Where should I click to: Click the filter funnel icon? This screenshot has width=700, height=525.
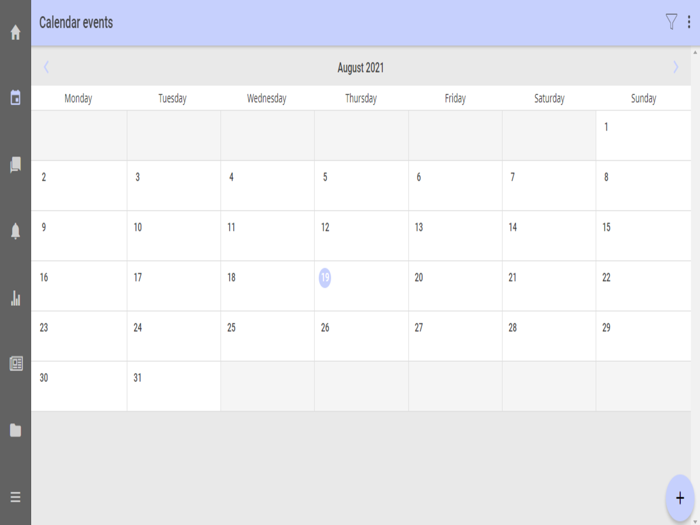(x=671, y=22)
